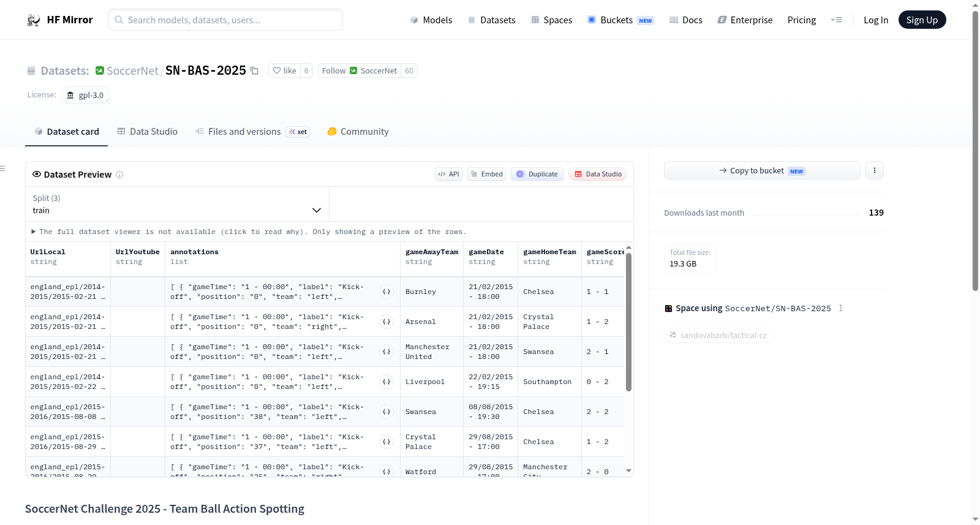Open the navigation overflow menu icon
The width and height of the screenshot is (980, 525).
(836, 20)
